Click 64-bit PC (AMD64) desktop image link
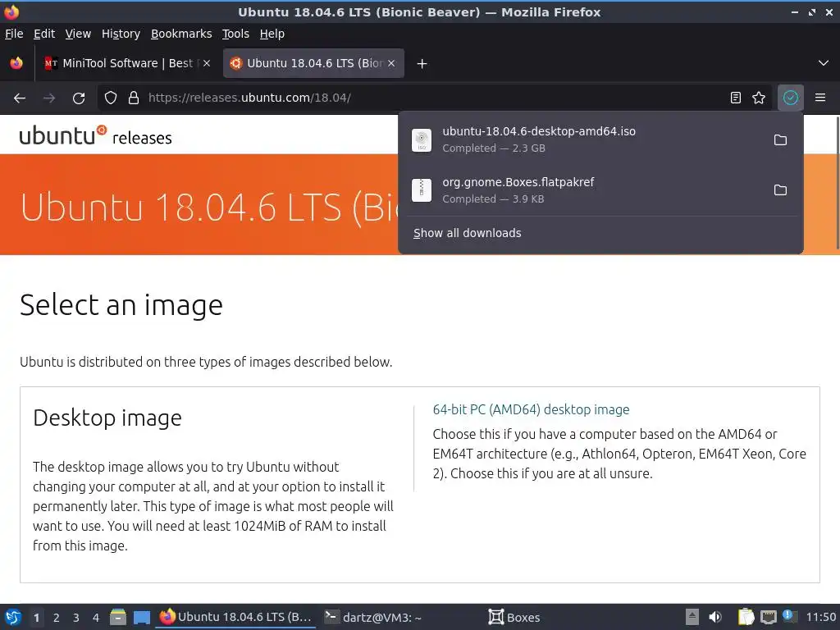The width and height of the screenshot is (840, 630). (531, 410)
